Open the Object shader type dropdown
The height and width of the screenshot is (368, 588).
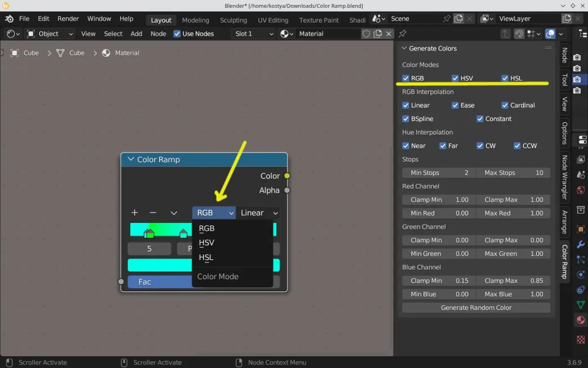(50, 34)
